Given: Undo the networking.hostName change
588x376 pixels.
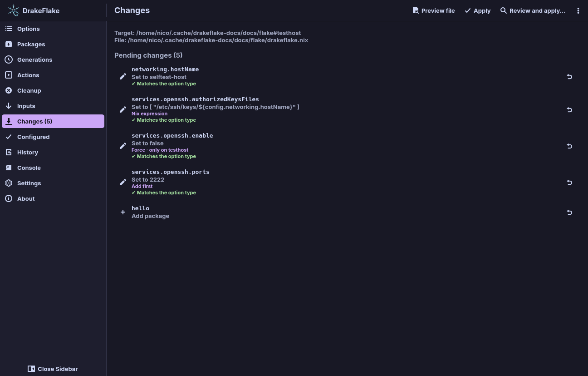Looking at the screenshot, I should click(569, 76).
